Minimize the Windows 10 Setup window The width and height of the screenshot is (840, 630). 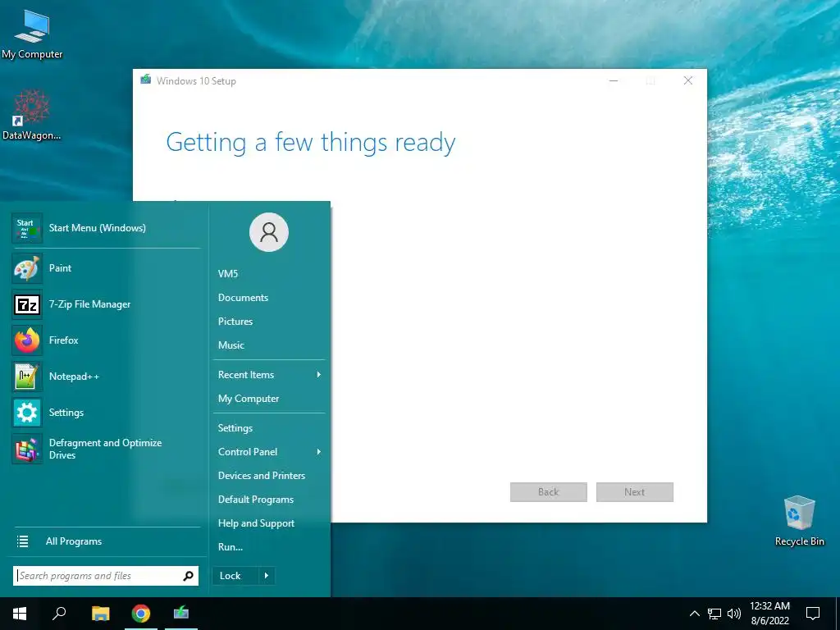(x=614, y=81)
